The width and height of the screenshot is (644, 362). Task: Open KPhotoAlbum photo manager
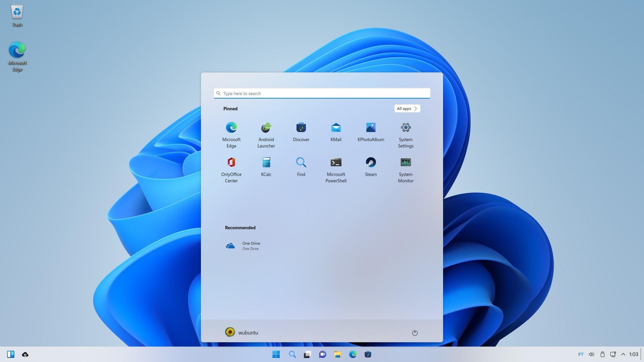click(x=370, y=127)
